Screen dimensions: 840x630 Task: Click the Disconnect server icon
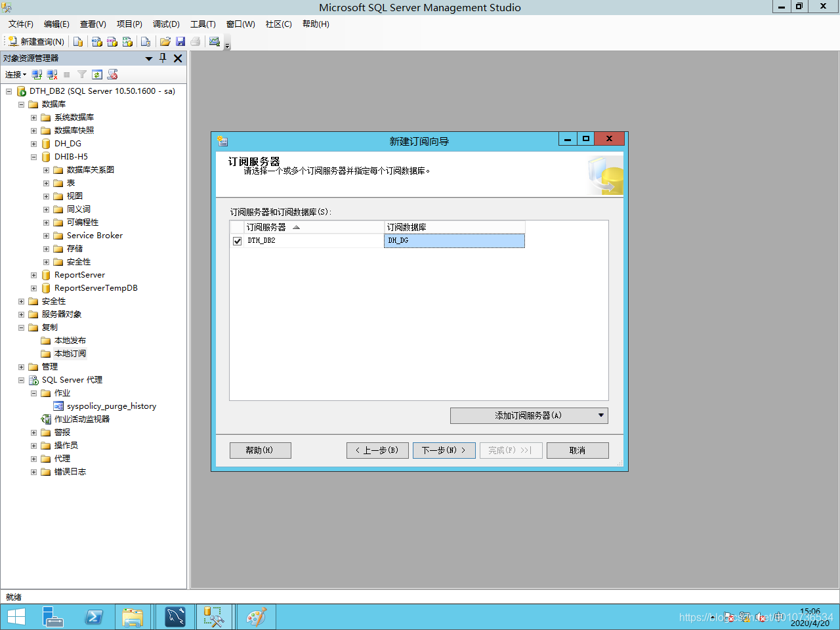(x=52, y=74)
